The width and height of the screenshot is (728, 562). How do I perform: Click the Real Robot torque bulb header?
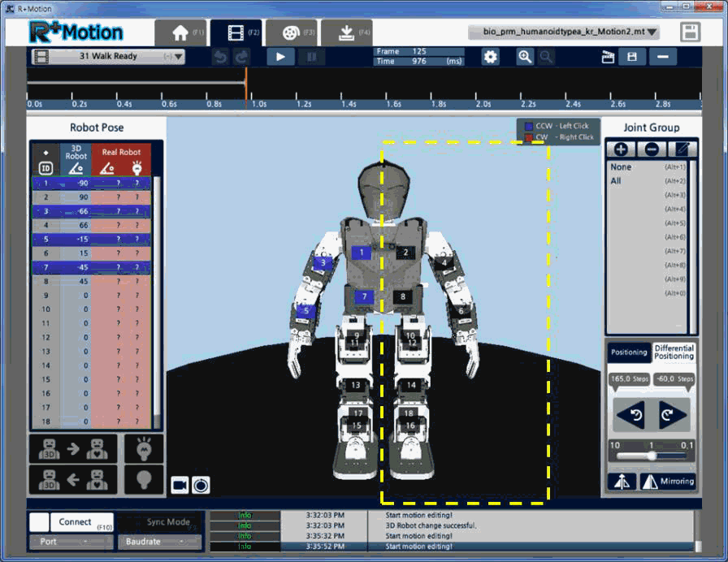(x=136, y=168)
